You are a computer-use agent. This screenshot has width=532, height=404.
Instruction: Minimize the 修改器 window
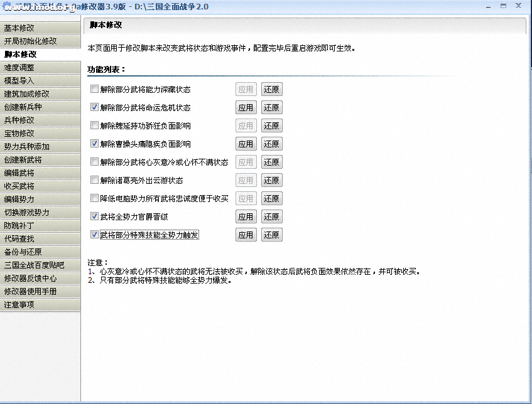click(x=487, y=6)
